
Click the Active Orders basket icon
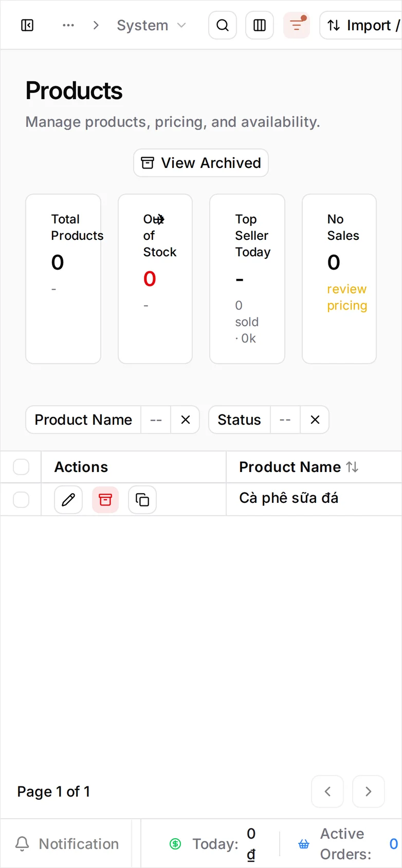(x=304, y=844)
